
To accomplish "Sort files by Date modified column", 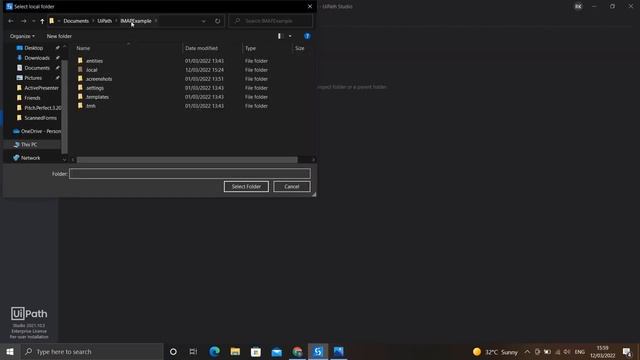I will tap(201, 48).
